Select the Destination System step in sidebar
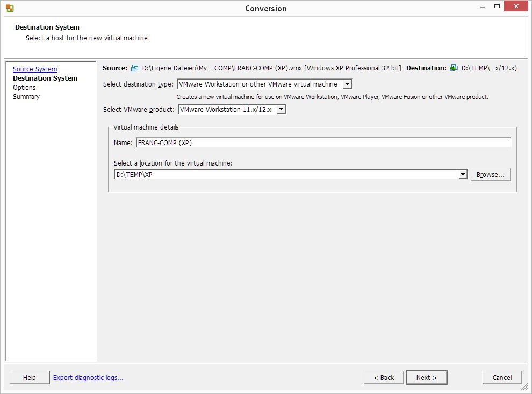The height and width of the screenshot is (394, 532). (x=45, y=78)
